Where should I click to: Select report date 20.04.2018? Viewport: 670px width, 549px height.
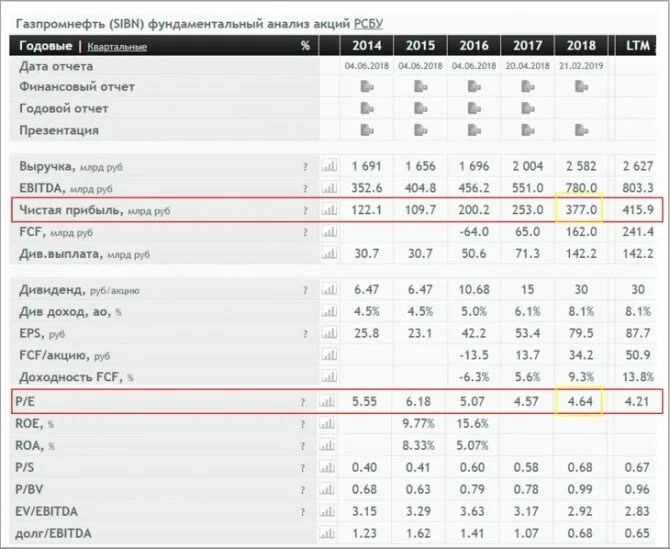coord(528,66)
